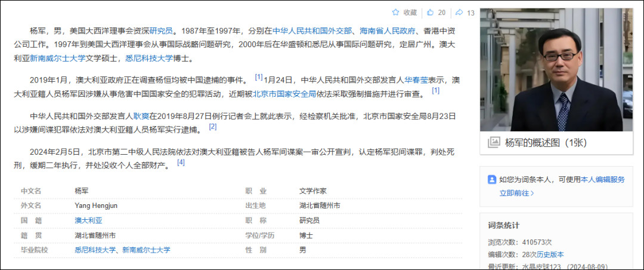
Task: Click the 本人编辑服务 link
Action: (603, 179)
